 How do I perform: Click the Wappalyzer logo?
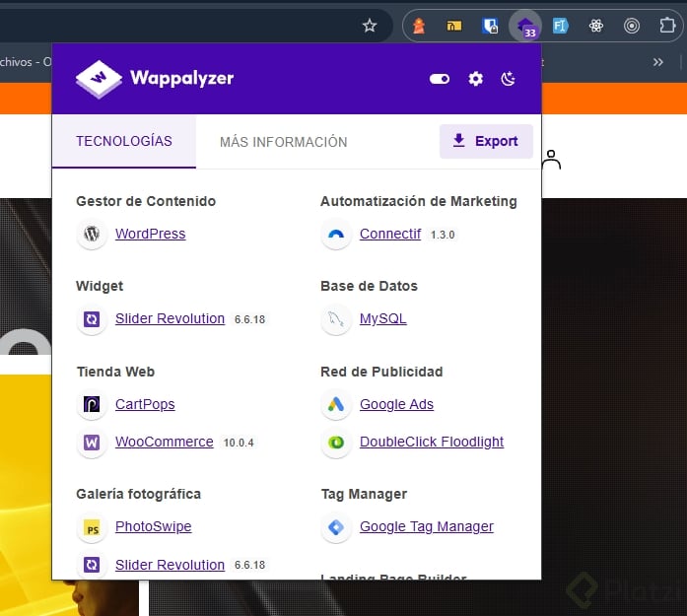(x=99, y=79)
